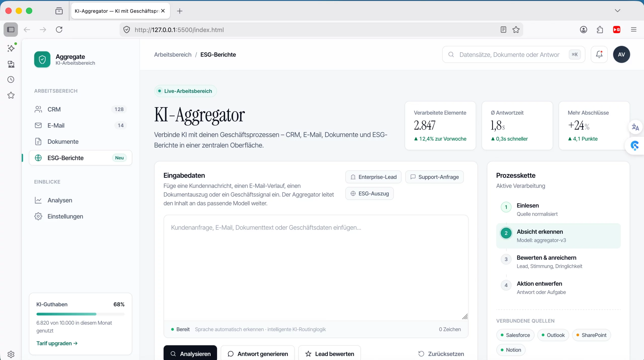Toggle the browser sidebar panel button
644x360 pixels.
pyautogui.click(x=11, y=30)
